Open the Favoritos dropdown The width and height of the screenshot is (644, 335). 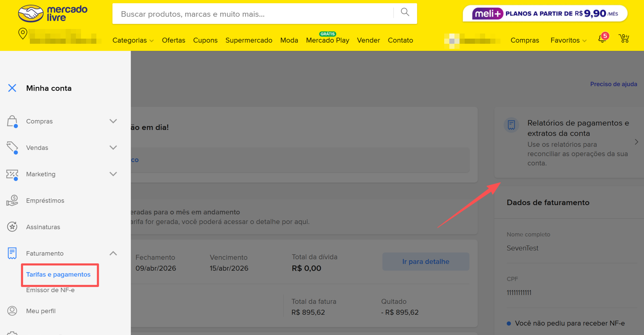568,40
